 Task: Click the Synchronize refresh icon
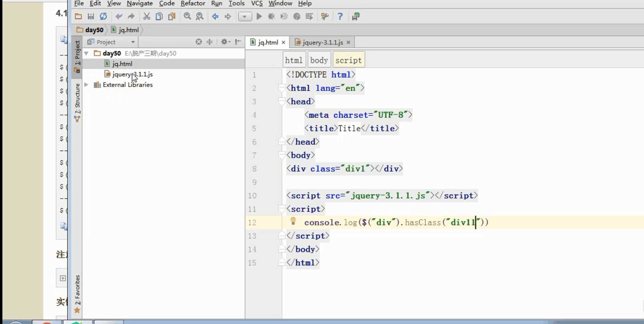coord(103,16)
